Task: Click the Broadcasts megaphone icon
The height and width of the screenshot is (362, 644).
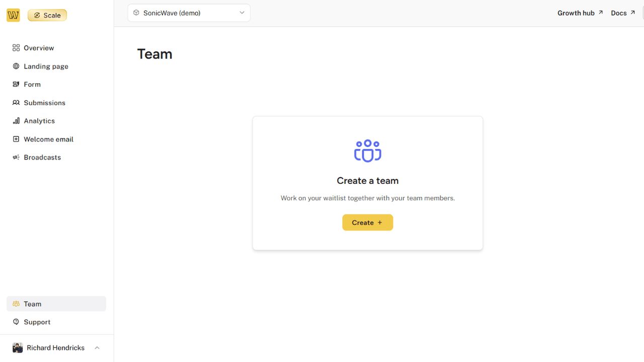Action: pyautogui.click(x=16, y=157)
